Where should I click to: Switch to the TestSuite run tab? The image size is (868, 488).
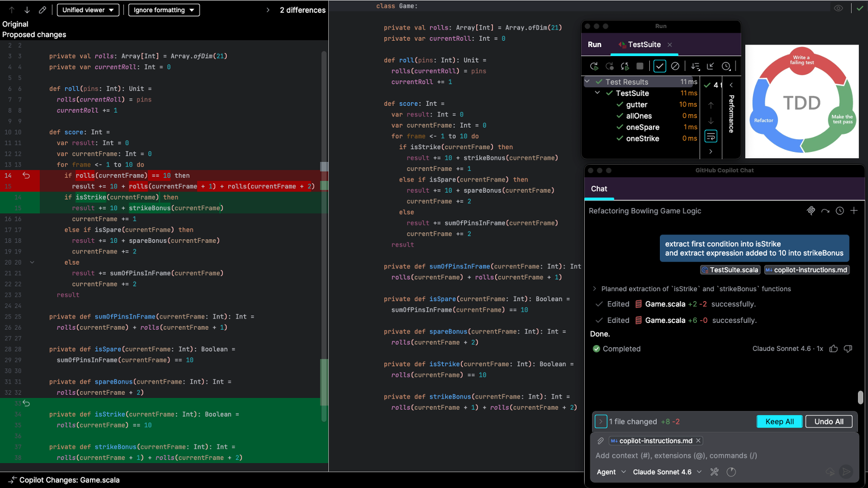pyautogui.click(x=643, y=44)
